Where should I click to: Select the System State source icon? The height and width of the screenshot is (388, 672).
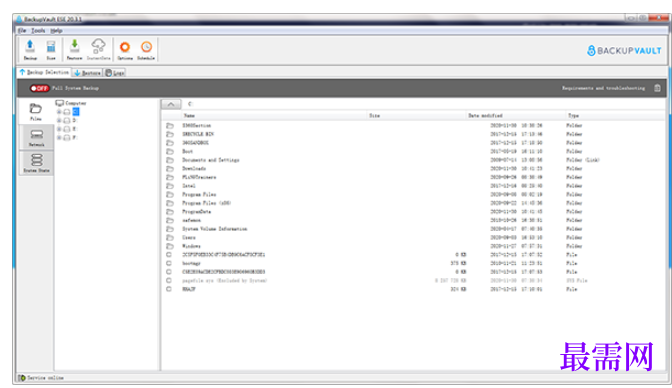tap(36, 163)
